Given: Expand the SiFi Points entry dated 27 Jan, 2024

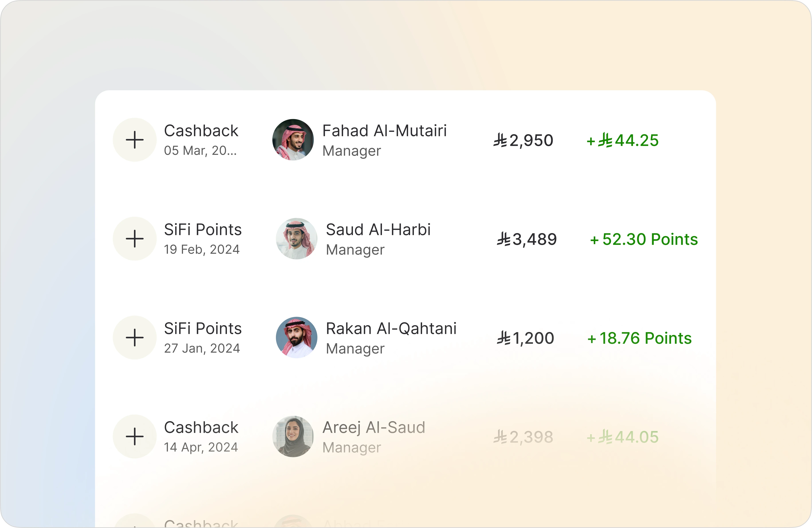Looking at the screenshot, I should coord(134,337).
